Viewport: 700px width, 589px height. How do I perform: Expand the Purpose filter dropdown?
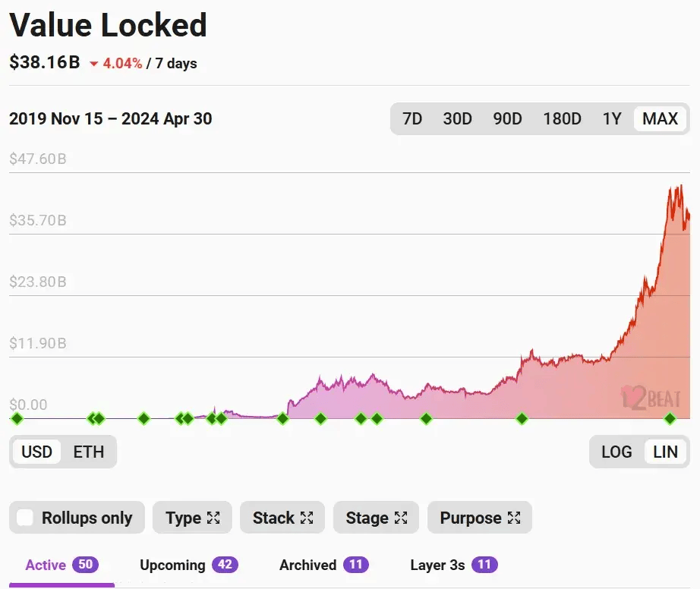tap(480, 518)
